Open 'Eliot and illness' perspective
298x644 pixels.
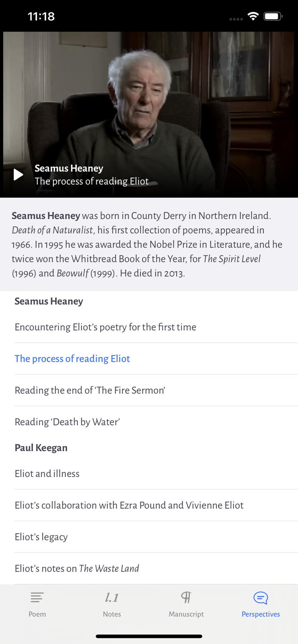47,474
